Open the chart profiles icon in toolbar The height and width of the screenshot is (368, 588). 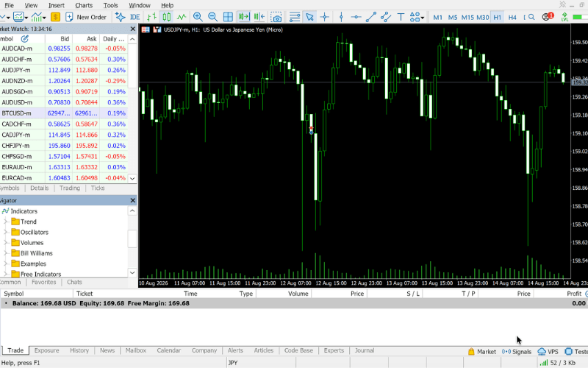coord(19,17)
